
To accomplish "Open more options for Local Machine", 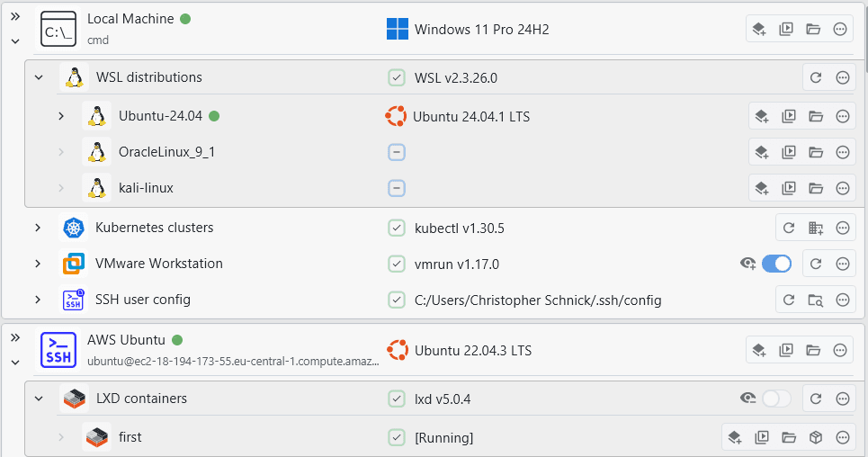I will click(840, 29).
